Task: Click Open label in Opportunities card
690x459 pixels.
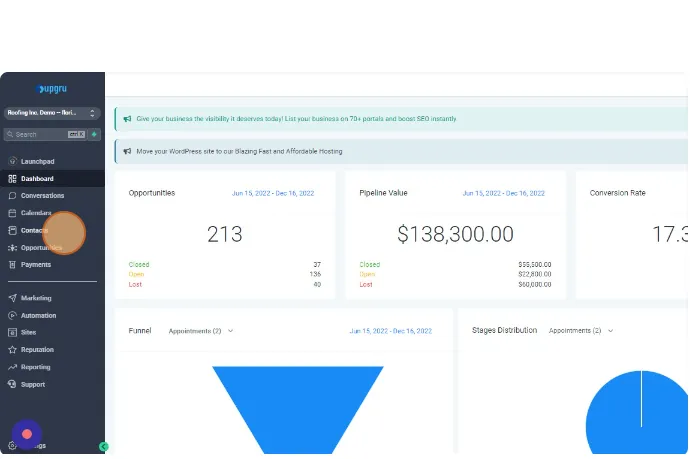Action: point(136,274)
